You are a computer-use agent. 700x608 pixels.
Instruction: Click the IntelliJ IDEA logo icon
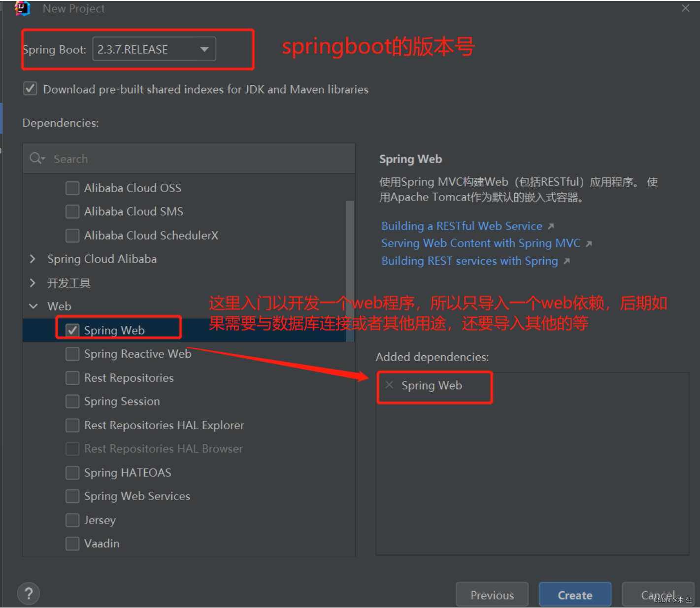23,8
